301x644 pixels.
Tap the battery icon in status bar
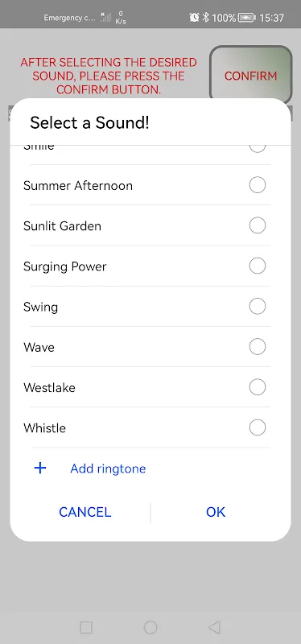click(x=247, y=18)
